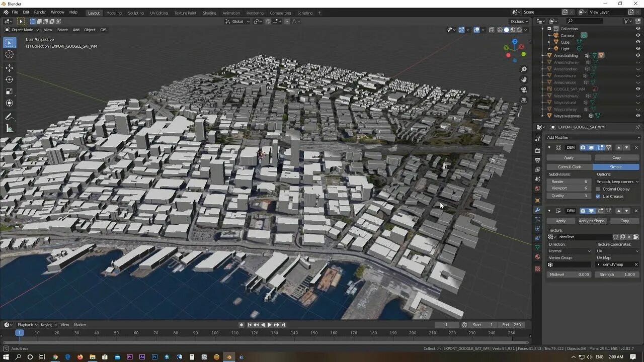
Task: Pick the Annotate tool
Action: click(x=9, y=117)
